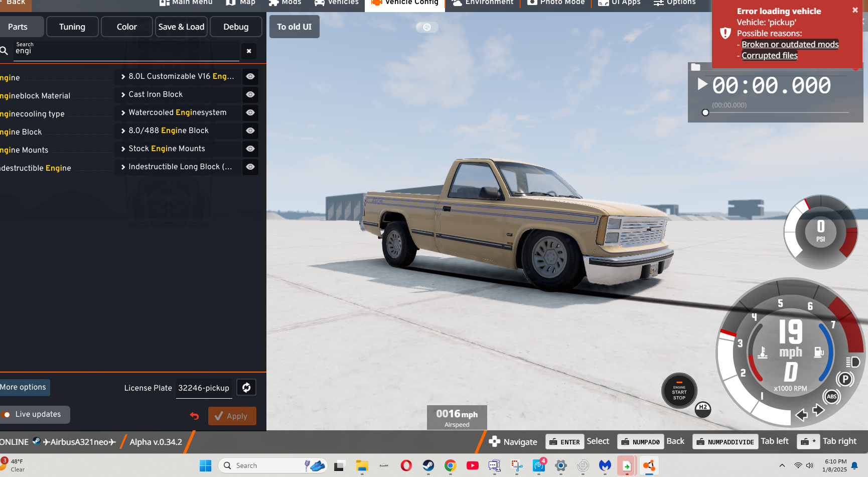Open Malwarebytes from the taskbar

coord(605,465)
